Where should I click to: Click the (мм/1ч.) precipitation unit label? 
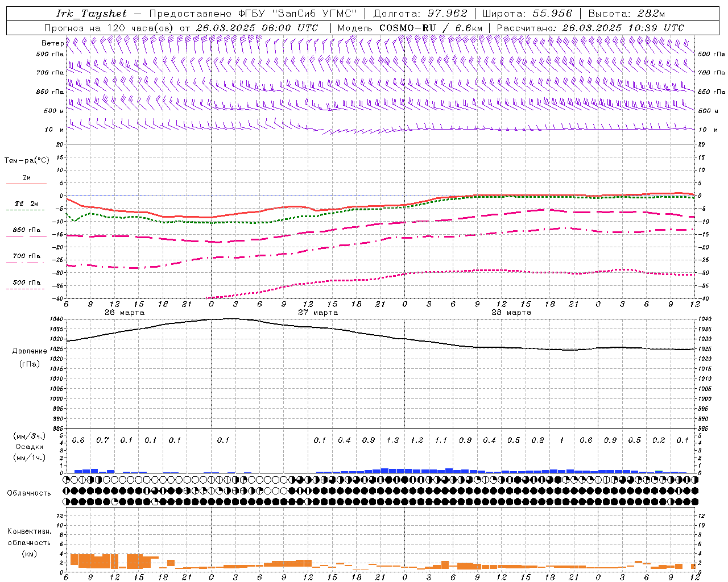(29, 458)
